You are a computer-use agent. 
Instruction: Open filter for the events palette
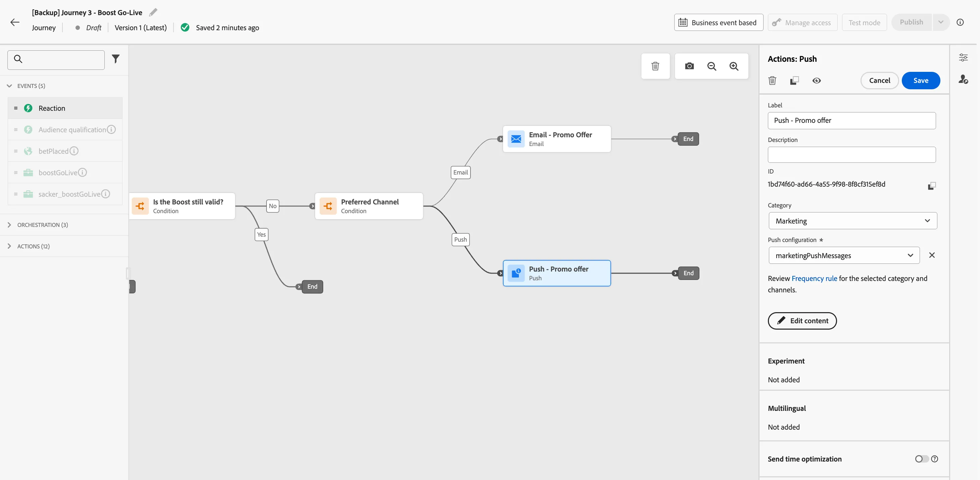tap(116, 59)
